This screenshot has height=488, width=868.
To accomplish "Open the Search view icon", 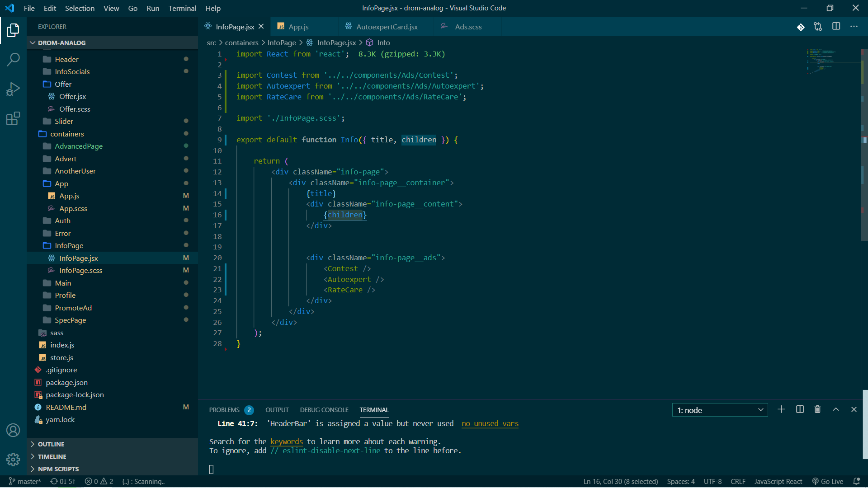I will tap(13, 59).
